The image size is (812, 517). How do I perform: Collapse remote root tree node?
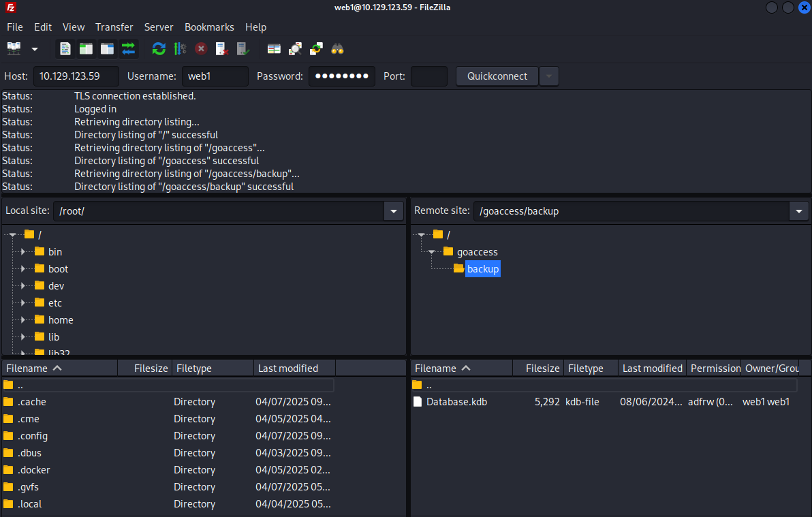click(422, 235)
